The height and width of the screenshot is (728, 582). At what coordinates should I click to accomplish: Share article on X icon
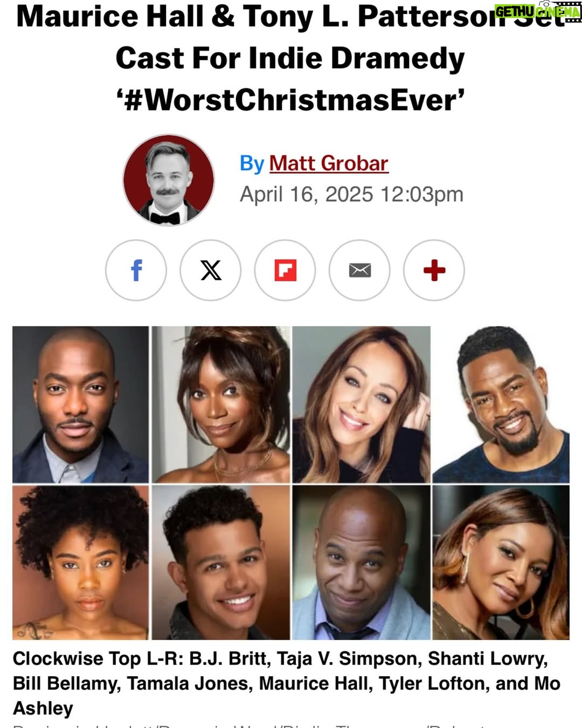[x=211, y=270]
